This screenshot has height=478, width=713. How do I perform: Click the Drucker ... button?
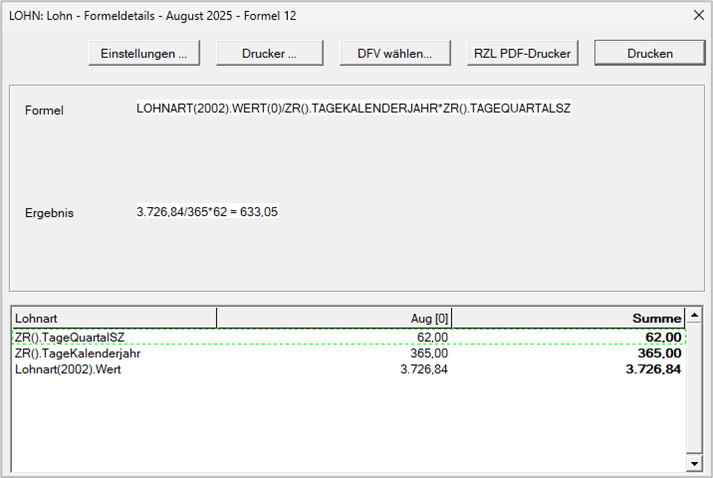(270, 53)
